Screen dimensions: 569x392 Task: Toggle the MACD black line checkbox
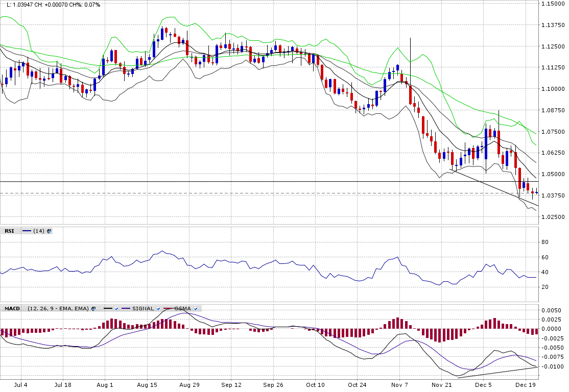(x=116, y=309)
